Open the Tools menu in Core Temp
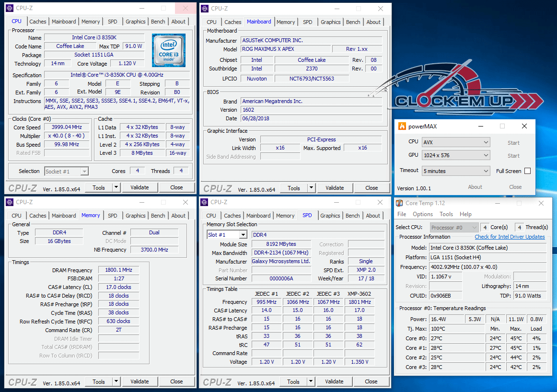Image resolution: width=557 pixels, height=392 pixels. tap(446, 214)
